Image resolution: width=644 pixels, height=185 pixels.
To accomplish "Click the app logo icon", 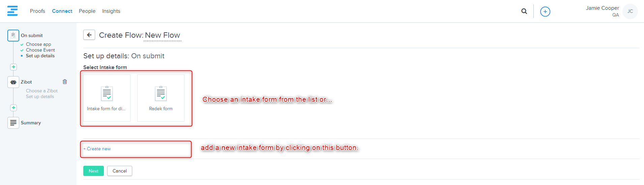I will coord(12,11).
